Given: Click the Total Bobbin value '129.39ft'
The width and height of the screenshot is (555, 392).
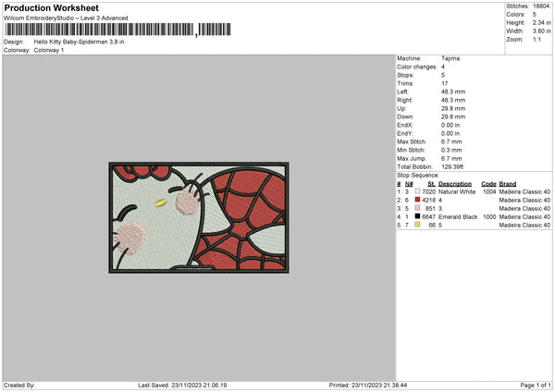Looking at the screenshot, I should 452,166.
